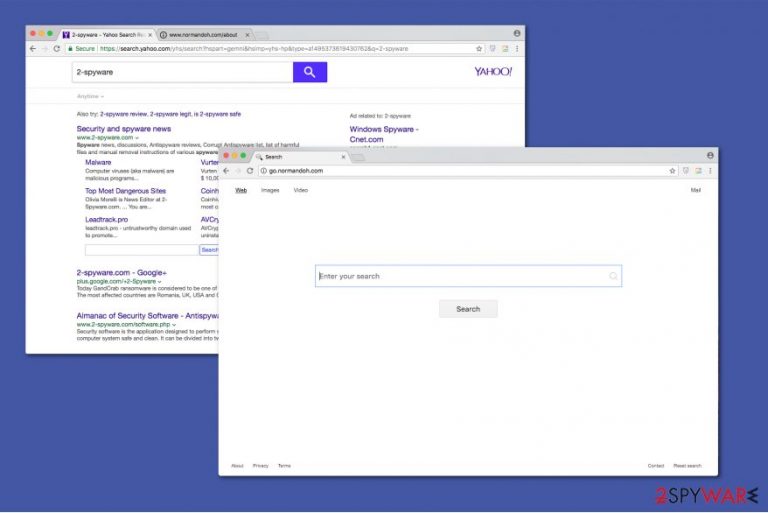Go back in the Yahoo browser window
The image size is (768, 513).
coord(33,49)
